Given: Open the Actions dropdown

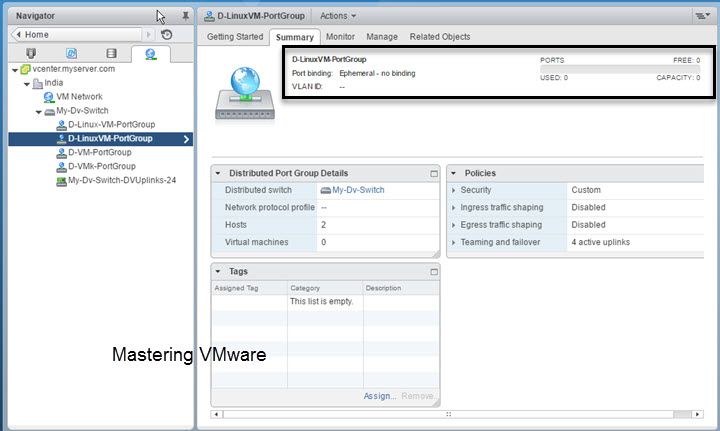Looking at the screenshot, I should tap(338, 16).
